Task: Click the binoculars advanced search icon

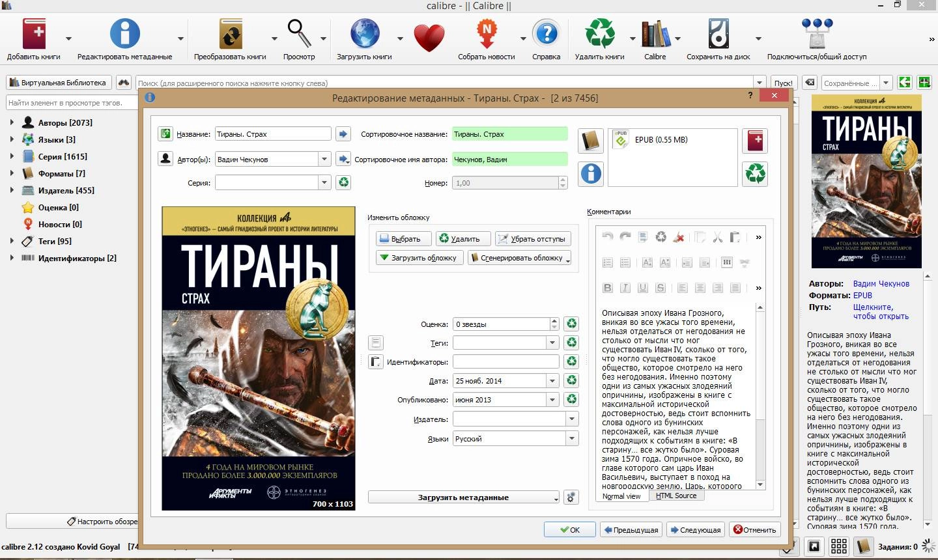Action: [x=124, y=83]
